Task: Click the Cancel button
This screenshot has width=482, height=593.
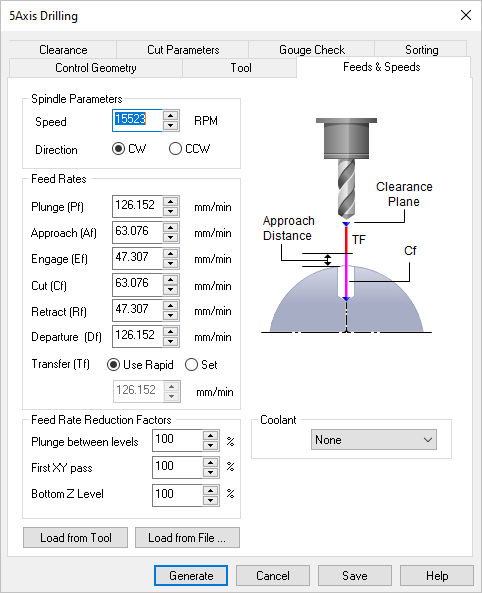Action: coord(273,576)
